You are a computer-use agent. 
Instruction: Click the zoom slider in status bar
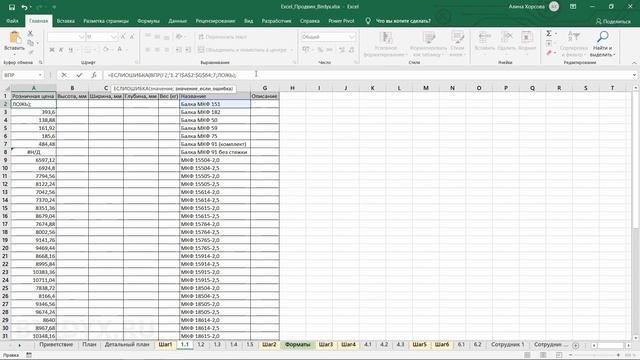click(594, 355)
